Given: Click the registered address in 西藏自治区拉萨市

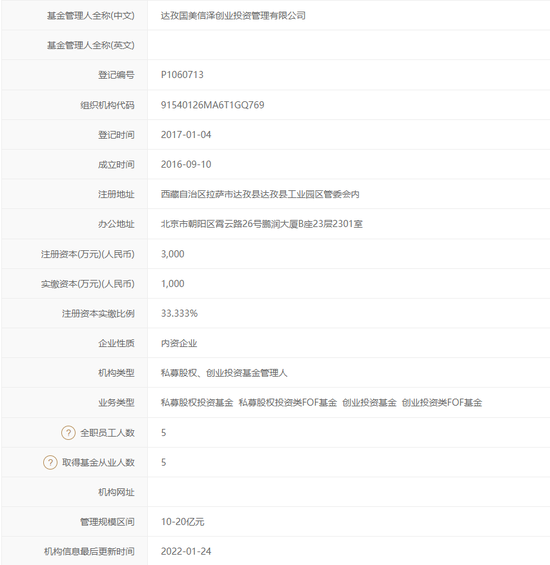Looking at the screenshot, I should click(260, 194).
